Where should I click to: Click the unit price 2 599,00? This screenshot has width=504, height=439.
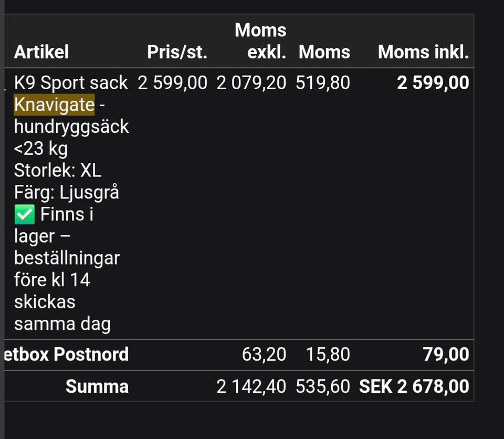pyautogui.click(x=172, y=82)
